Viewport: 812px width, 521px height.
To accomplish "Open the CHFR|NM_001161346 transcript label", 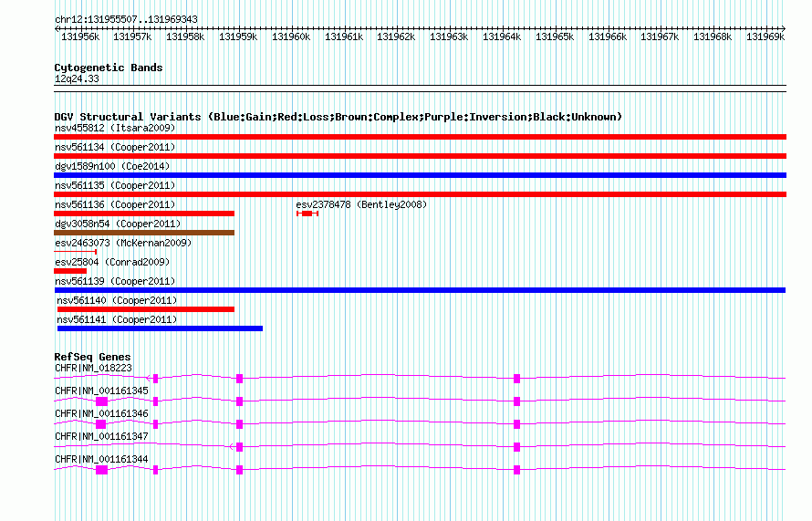I will 101,414.
